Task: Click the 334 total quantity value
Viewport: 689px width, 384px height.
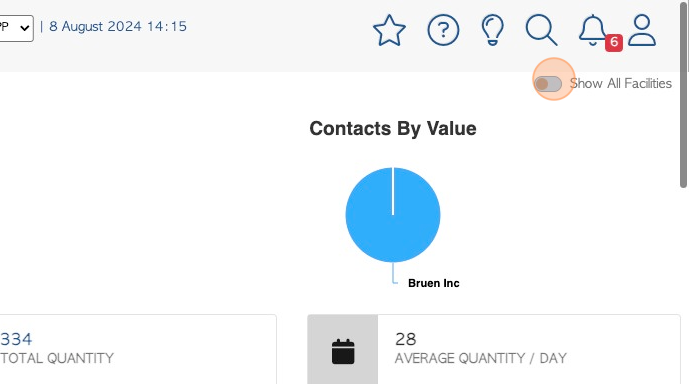Action: (x=16, y=339)
